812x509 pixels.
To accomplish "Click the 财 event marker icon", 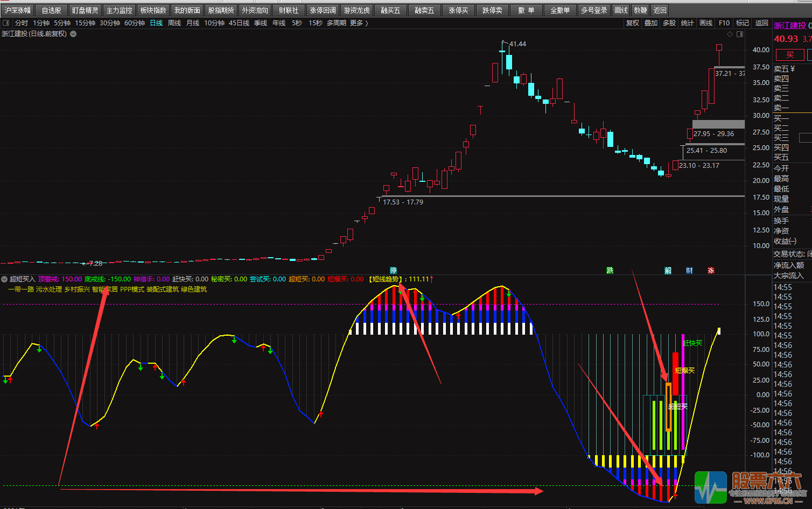I will (689, 271).
